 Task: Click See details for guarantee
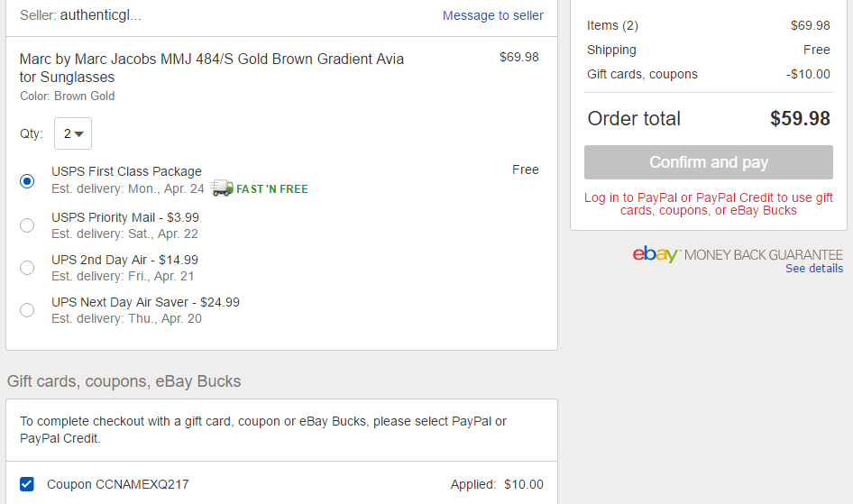814,268
